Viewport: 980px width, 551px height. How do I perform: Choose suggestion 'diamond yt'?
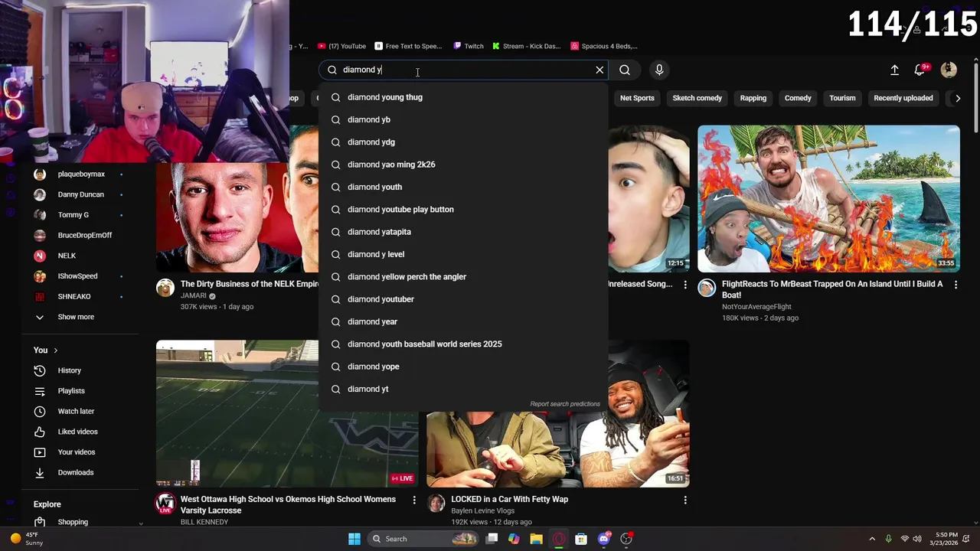coord(463,389)
